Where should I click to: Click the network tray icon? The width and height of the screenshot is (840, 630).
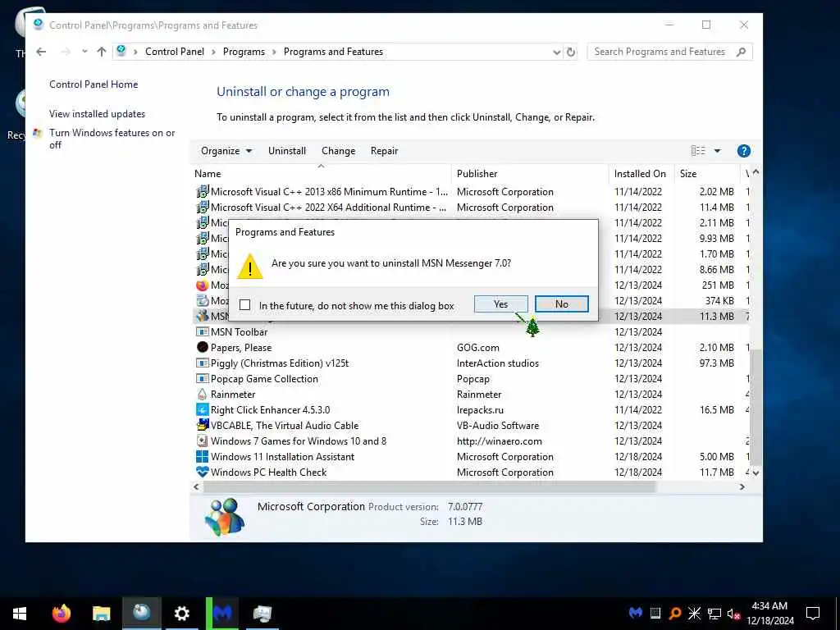click(714, 614)
